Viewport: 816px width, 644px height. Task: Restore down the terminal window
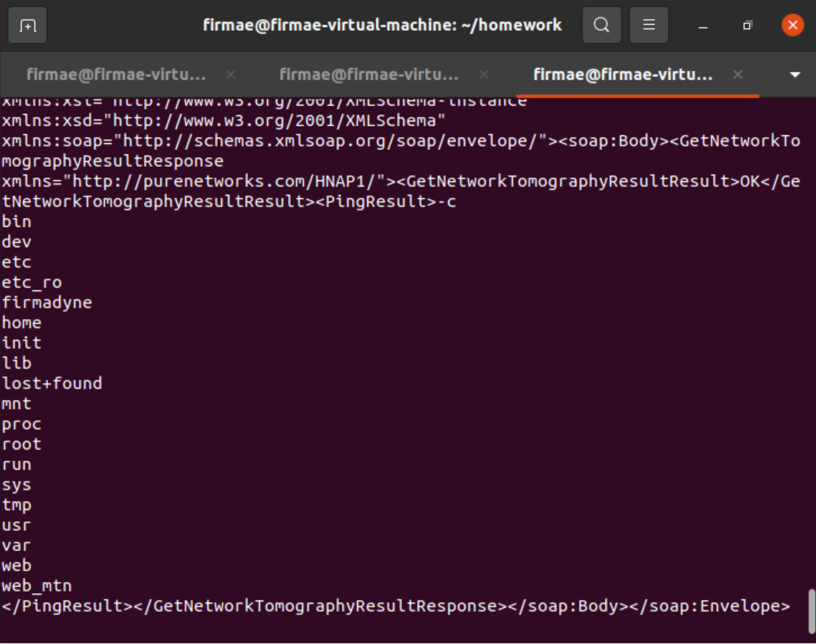pyautogui.click(x=747, y=25)
